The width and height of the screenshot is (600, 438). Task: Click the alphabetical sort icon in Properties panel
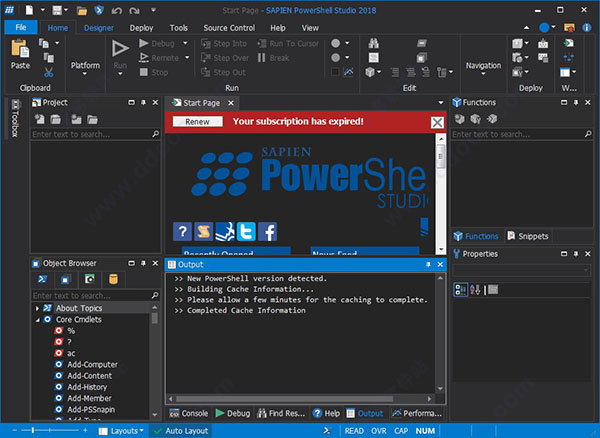click(475, 290)
